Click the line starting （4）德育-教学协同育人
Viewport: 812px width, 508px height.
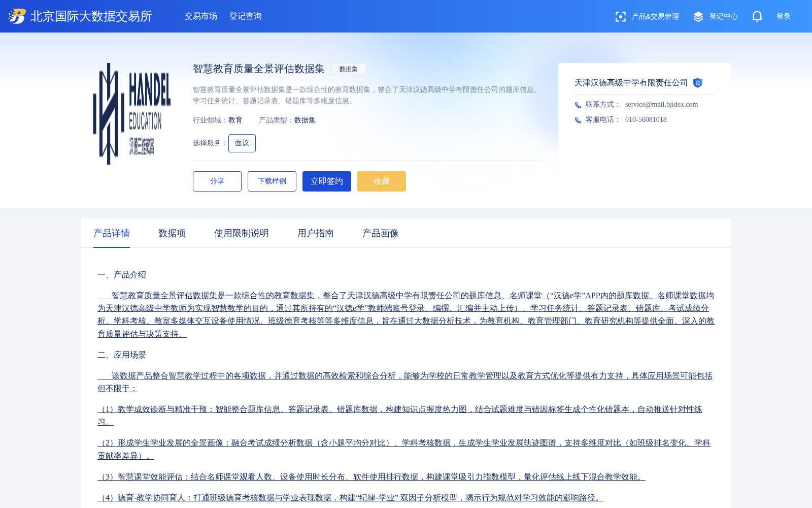(350, 498)
